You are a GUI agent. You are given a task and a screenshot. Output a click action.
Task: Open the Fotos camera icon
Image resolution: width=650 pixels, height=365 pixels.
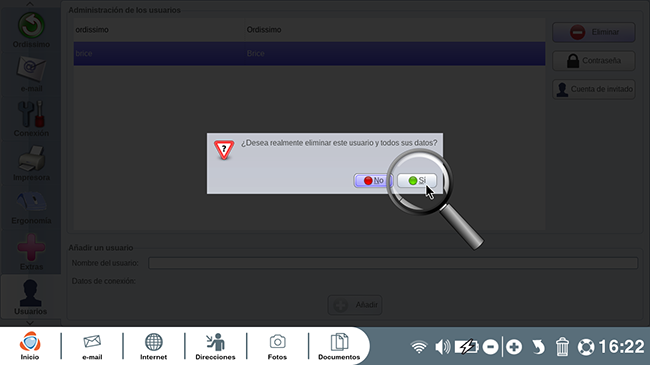pos(277,347)
